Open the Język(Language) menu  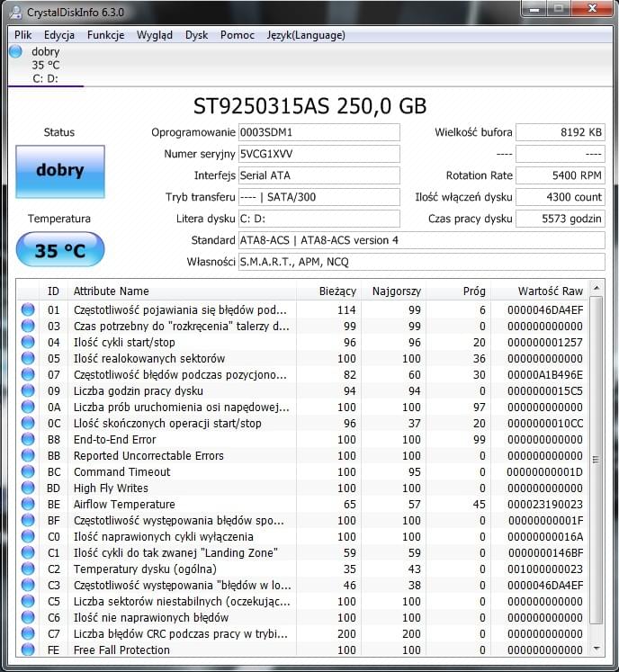(306, 35)
